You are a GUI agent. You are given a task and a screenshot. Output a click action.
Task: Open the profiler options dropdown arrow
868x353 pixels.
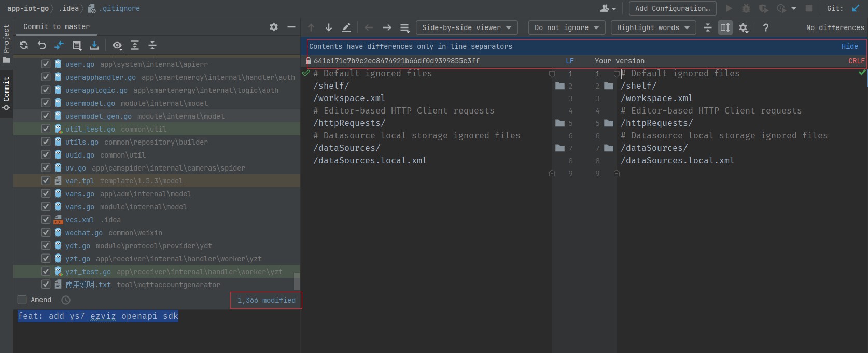point(794,8)
